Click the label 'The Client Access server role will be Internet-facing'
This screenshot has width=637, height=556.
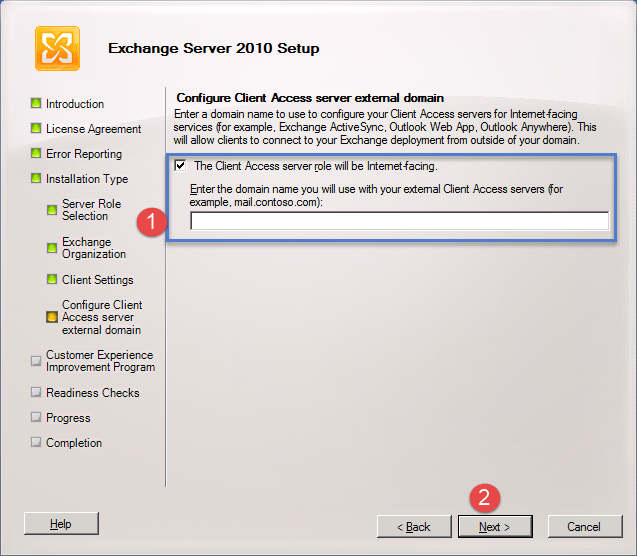click(316, 166)
